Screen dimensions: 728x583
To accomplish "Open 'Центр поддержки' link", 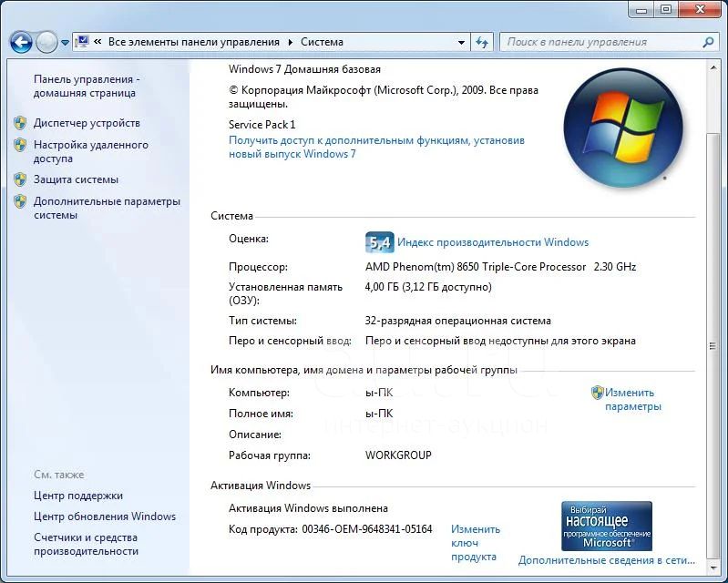I will [78, 496].
